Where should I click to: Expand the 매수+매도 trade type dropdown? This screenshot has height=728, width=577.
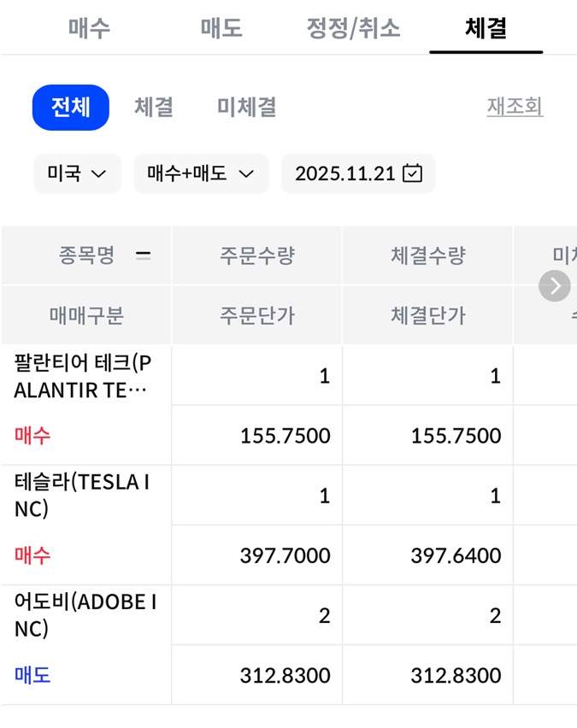201,173
